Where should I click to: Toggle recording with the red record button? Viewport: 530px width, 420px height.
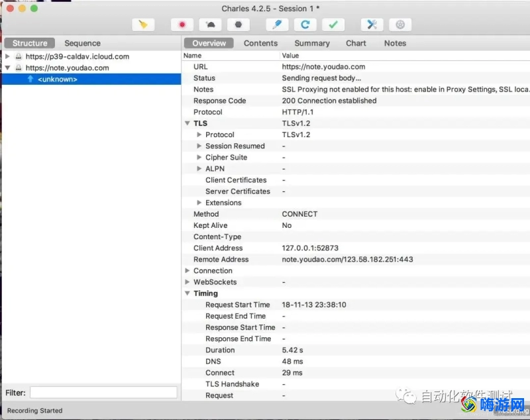[182, 25]
